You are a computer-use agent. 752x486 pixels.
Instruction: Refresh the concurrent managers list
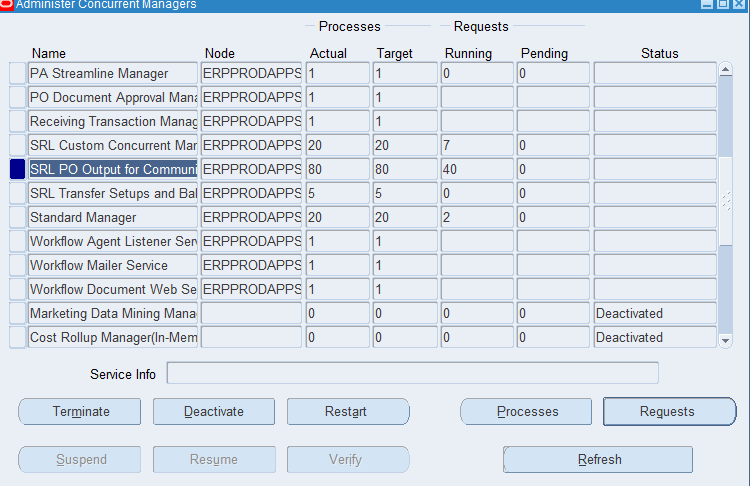pos(598,460)
